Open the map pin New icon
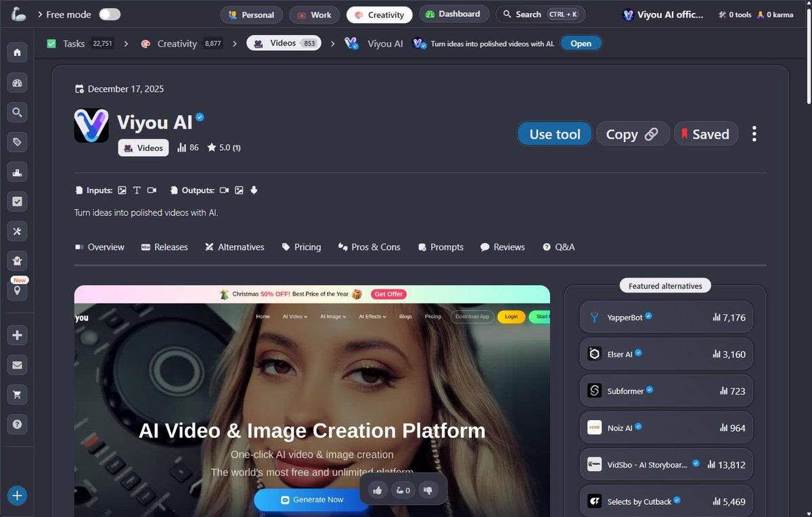The image size is (812, 517). [x=17, y=291]
